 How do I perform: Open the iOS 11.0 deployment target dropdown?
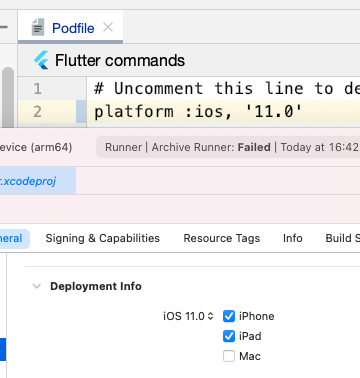click(188, 316)
